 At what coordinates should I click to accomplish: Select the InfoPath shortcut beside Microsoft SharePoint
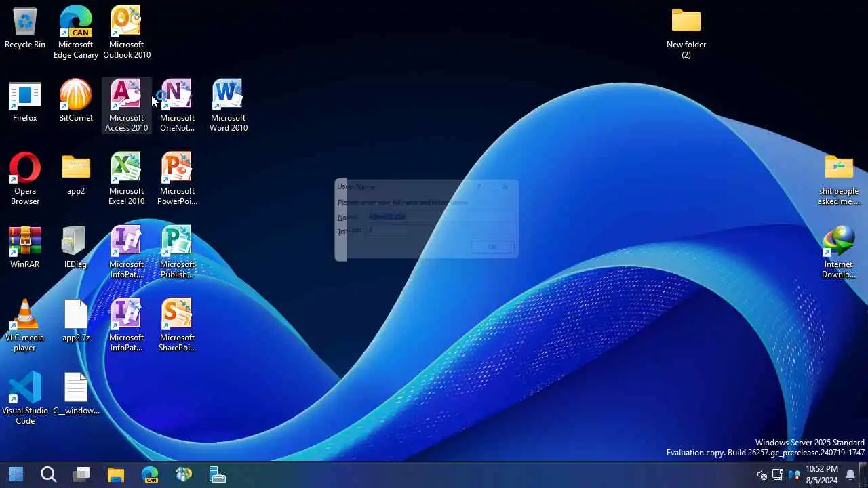pyautogui.click(x=127, y=326)
